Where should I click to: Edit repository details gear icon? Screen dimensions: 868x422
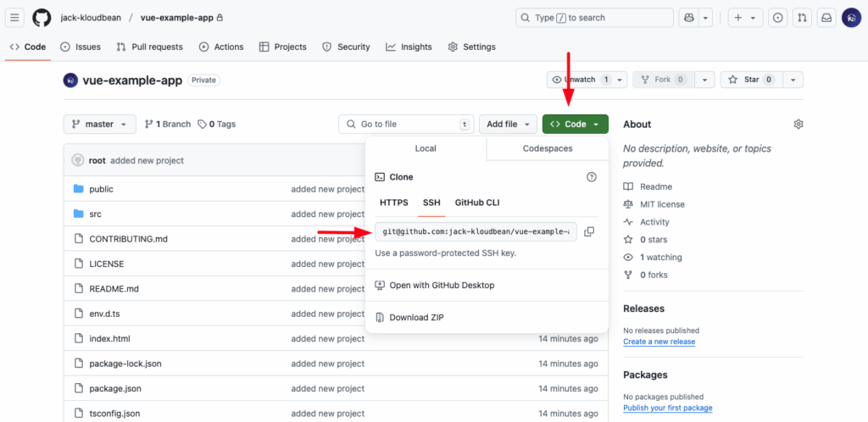tap(798, 124)
